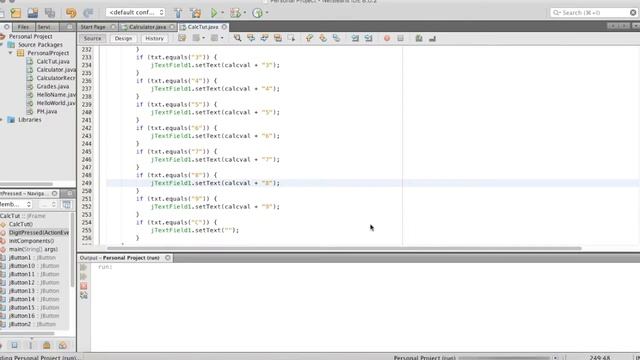The height and width of the screenshot is (360, 640).
Task: Clean and Build project icon
Action: click(196, 13)
